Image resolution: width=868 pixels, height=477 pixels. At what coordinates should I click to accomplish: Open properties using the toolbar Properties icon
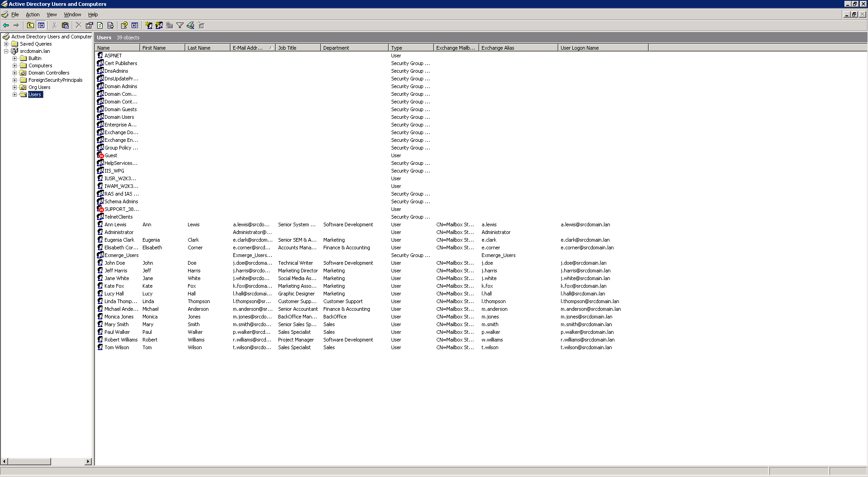click(89, 25)
